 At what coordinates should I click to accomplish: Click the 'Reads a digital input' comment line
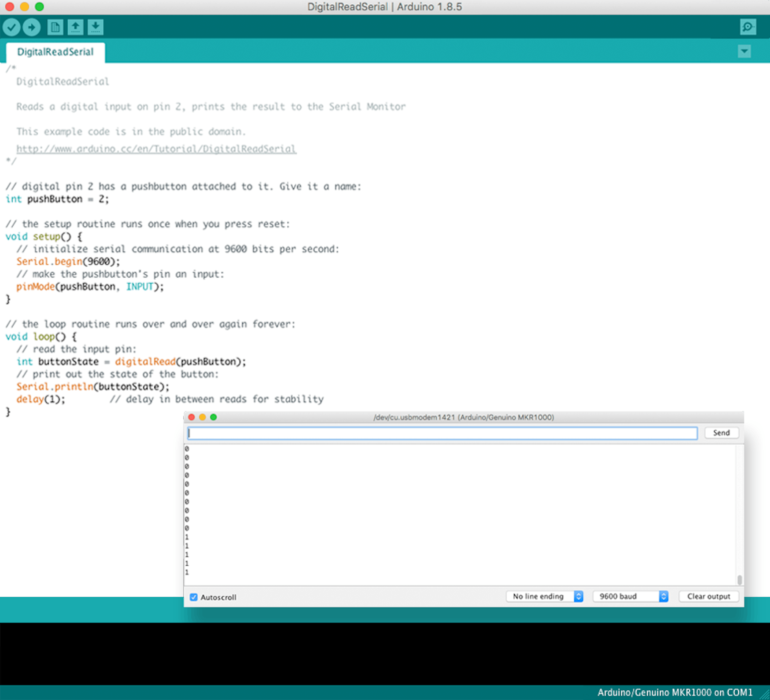[211, 107]
